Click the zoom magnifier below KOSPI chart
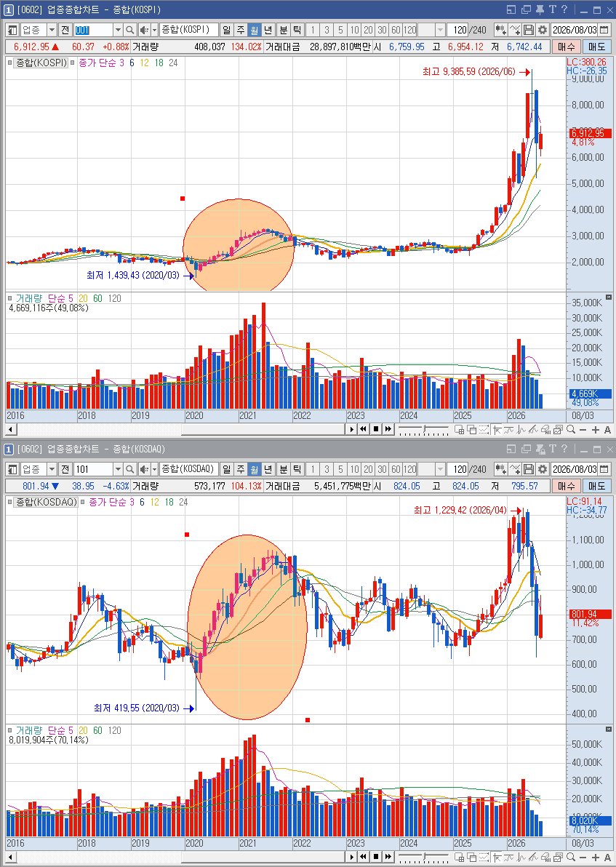Viewport: 616px width, 867px height. 571,430
